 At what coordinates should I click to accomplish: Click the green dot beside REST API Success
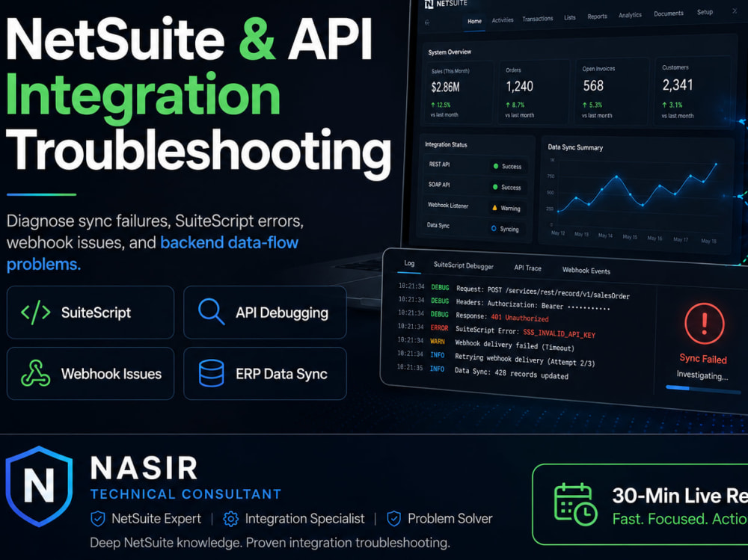(x=496, y=166)
